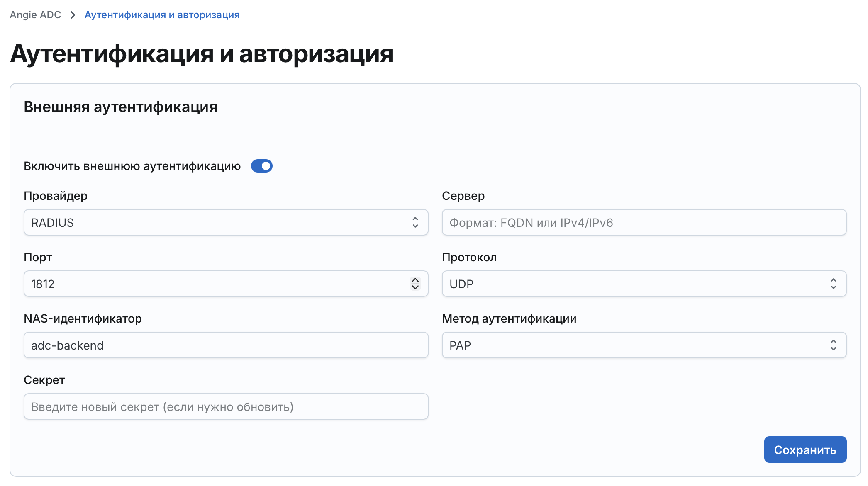Viewport: 868px width, 486px height.
Task: Click the Метод аутентификации chevron icon
Action: tap(834, 345)
